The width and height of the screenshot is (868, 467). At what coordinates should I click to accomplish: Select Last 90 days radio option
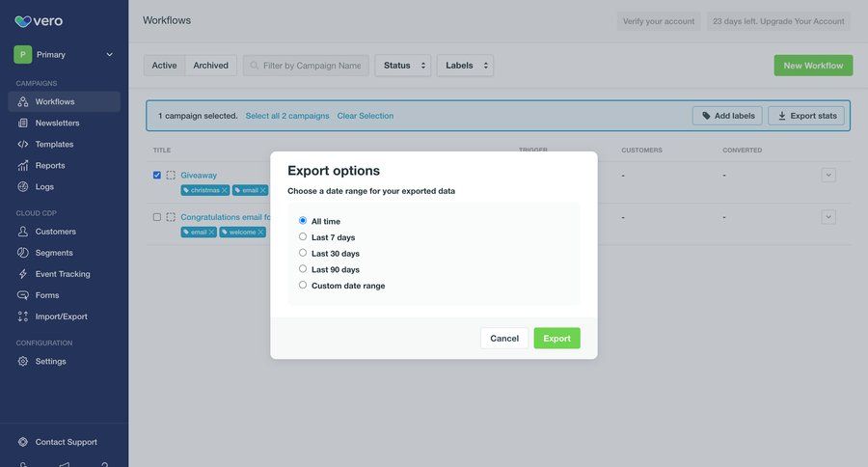click(x=303, y=268)
